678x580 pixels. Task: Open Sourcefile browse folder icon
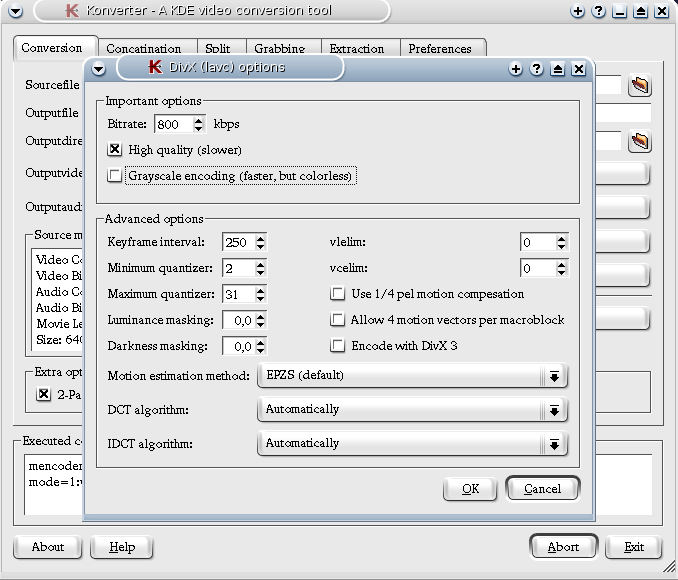[640, 85]
